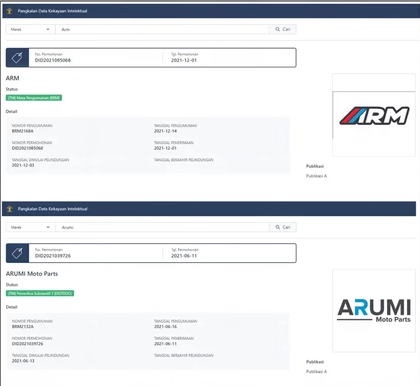The width and height of the screenshot is (420, 386).
Task: Click the Garuda emblem in lower header
Action: pos(9,209)
